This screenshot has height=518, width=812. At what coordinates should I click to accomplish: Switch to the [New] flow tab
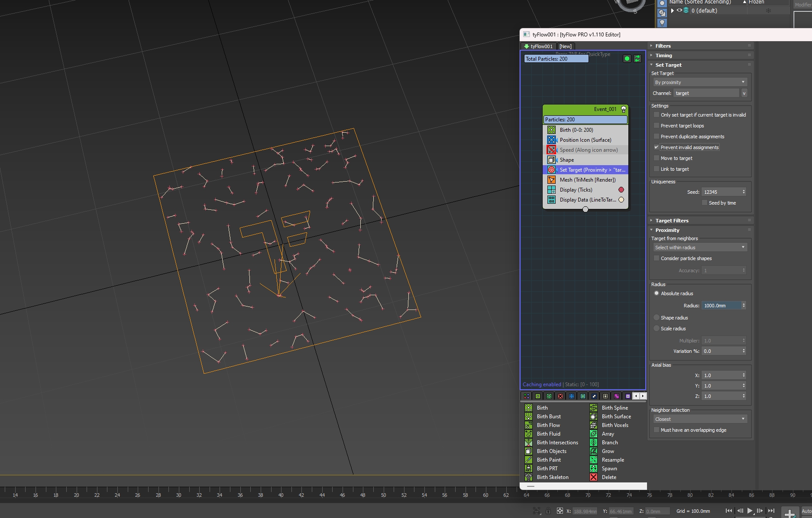point(565,46)
